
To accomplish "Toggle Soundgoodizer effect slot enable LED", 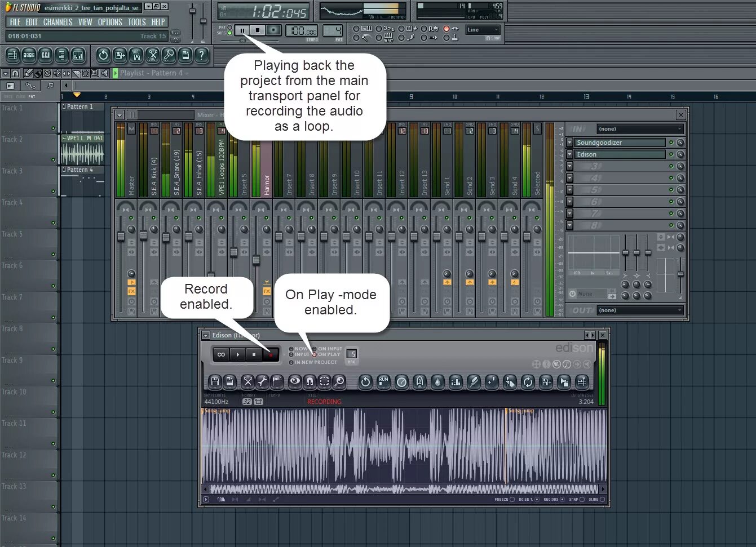I will tap(671, 143).
